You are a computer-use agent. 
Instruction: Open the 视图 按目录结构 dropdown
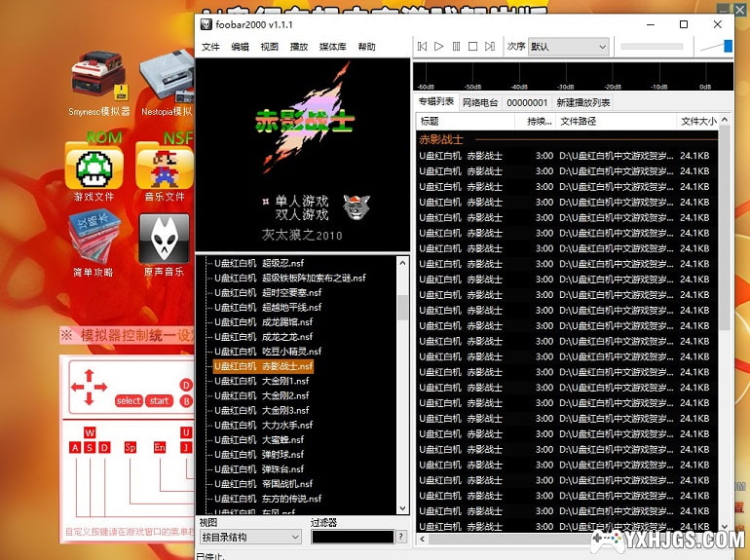coord(250,537)
